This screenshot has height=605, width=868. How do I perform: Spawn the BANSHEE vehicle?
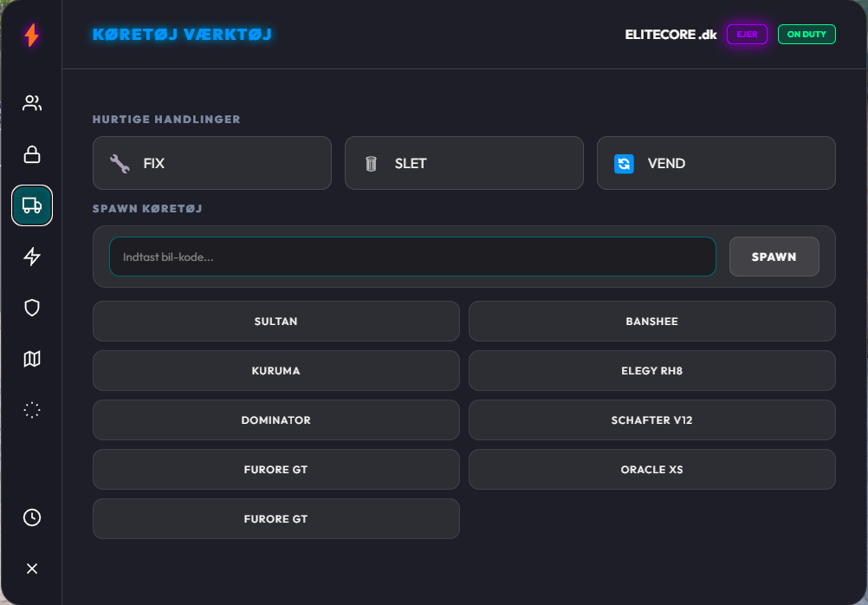pyautogui.click(x=651, y=322)
